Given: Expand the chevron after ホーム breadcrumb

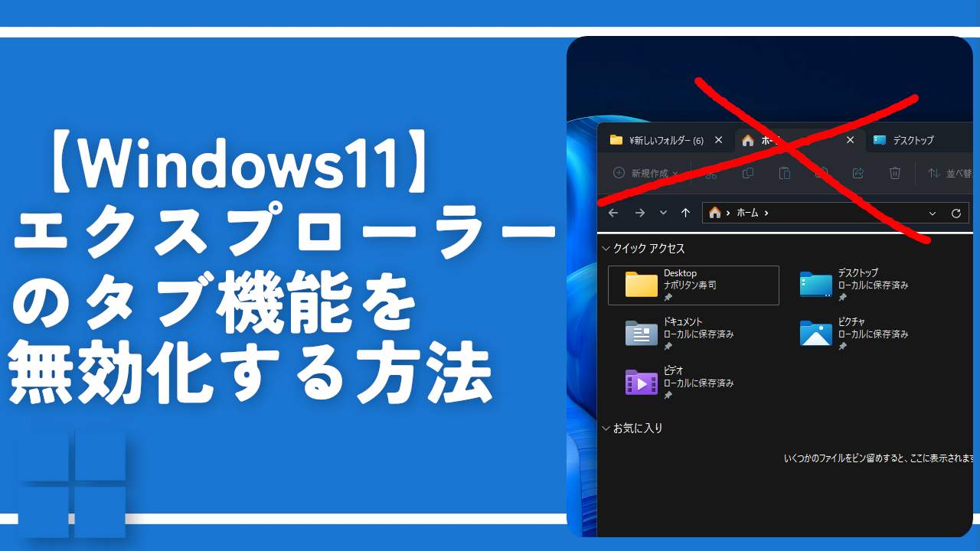Looking at the screenshot, I should [x=766, y=213].
